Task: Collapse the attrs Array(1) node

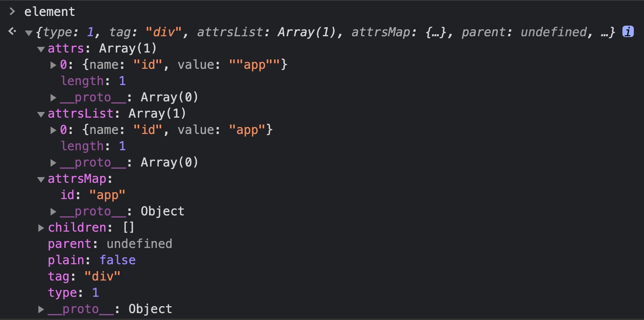Action: coord(41,49)
